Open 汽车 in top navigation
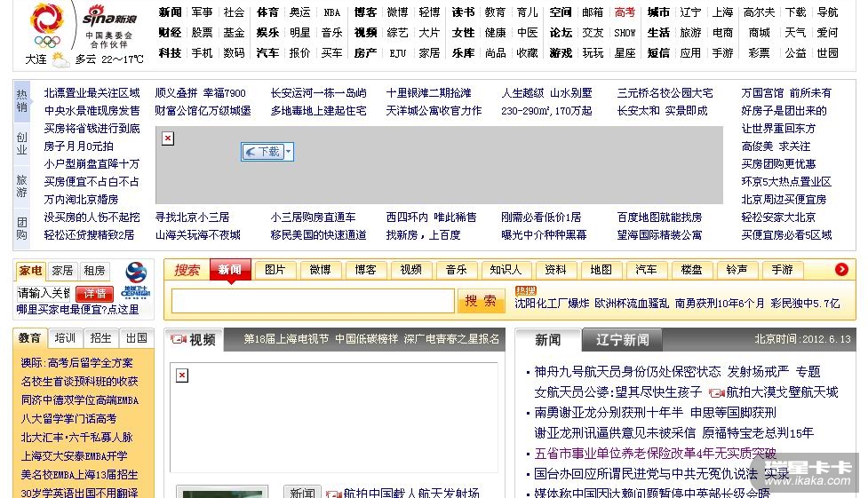This screenshot has height=498, width=868. coord(268,53)
